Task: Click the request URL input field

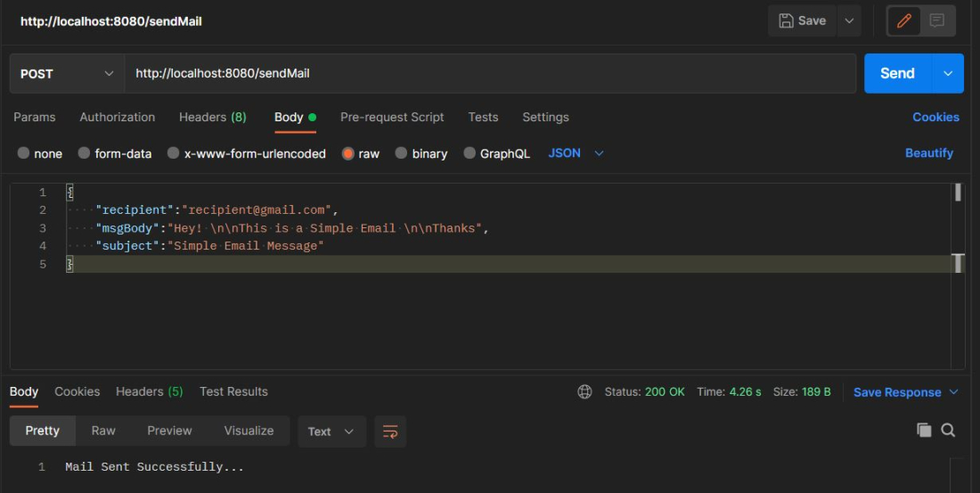Action: tap(490, 74)
